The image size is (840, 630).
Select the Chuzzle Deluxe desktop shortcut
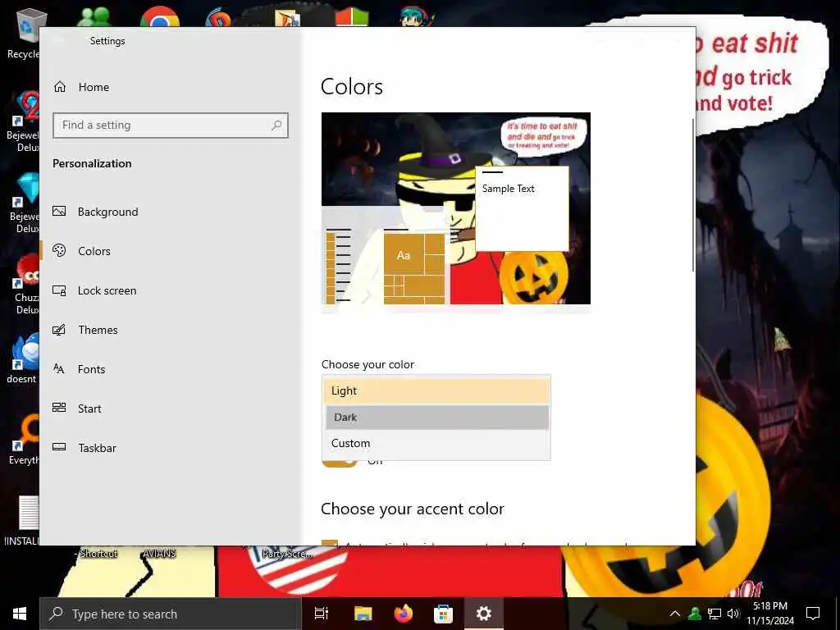click(24, 284)
